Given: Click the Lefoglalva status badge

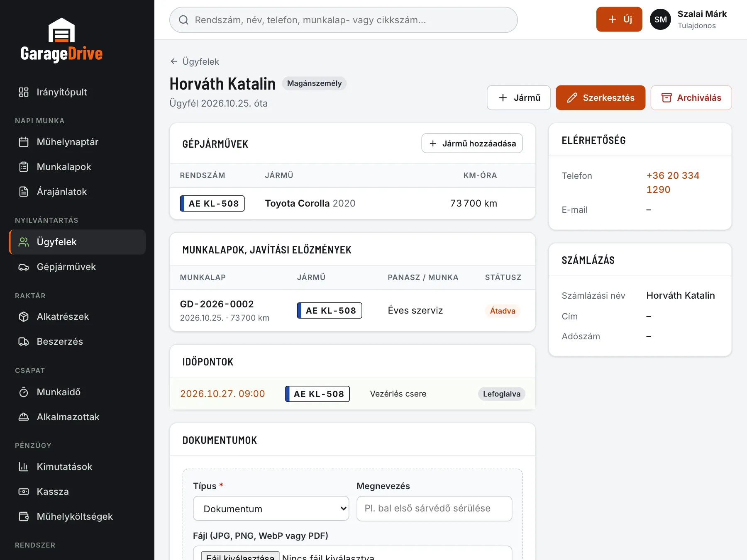Looking at the screenshot, I should [x=501, y=394].
